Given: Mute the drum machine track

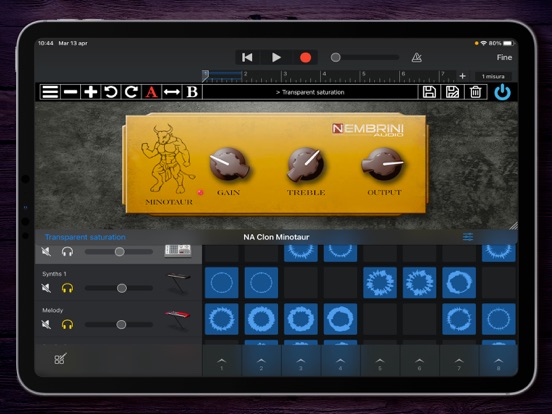Looking at the screenshot, I should pyautogui.click(x=46, y=252).
